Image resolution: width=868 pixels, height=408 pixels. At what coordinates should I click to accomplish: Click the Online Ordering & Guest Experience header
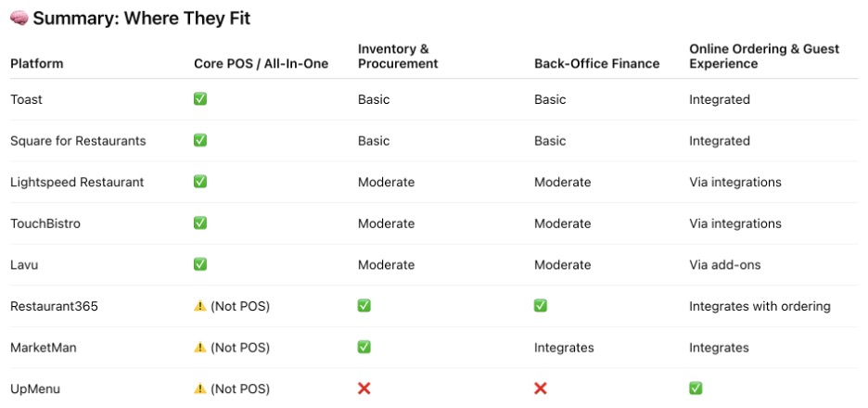(763, 57)
